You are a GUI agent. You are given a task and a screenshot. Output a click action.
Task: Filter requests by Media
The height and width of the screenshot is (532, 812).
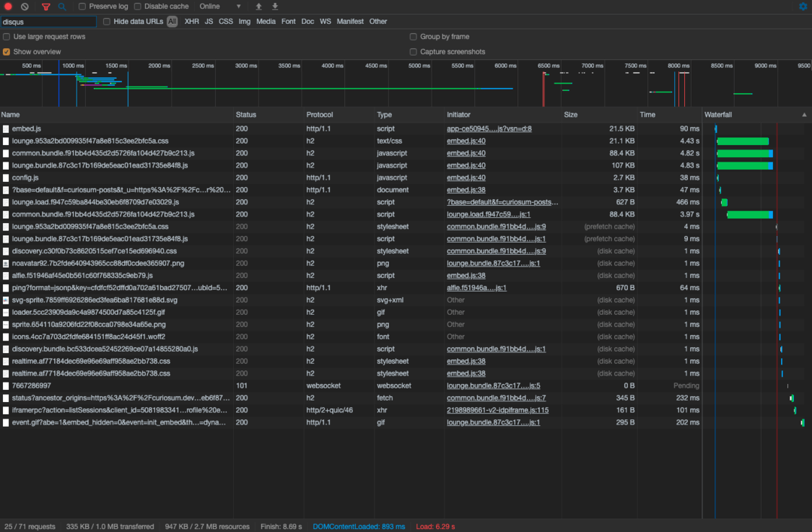[x=266, y=22]
